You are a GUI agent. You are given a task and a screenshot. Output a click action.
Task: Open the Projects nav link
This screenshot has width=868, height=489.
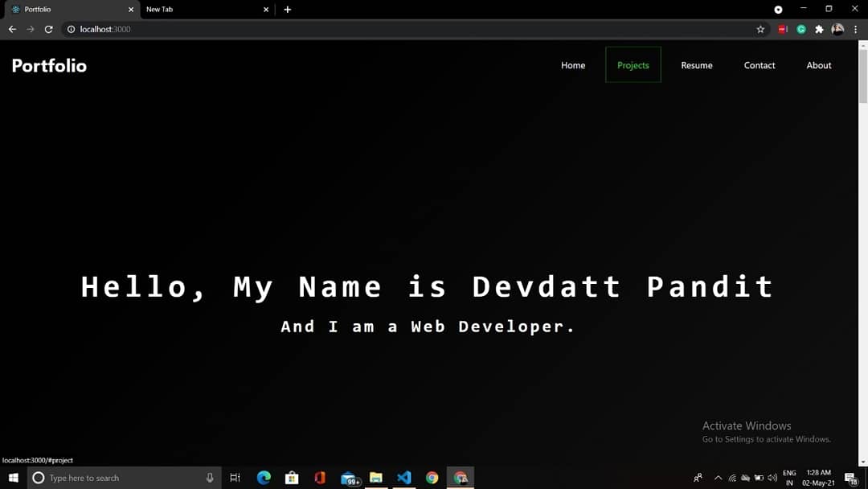(633, 65)
